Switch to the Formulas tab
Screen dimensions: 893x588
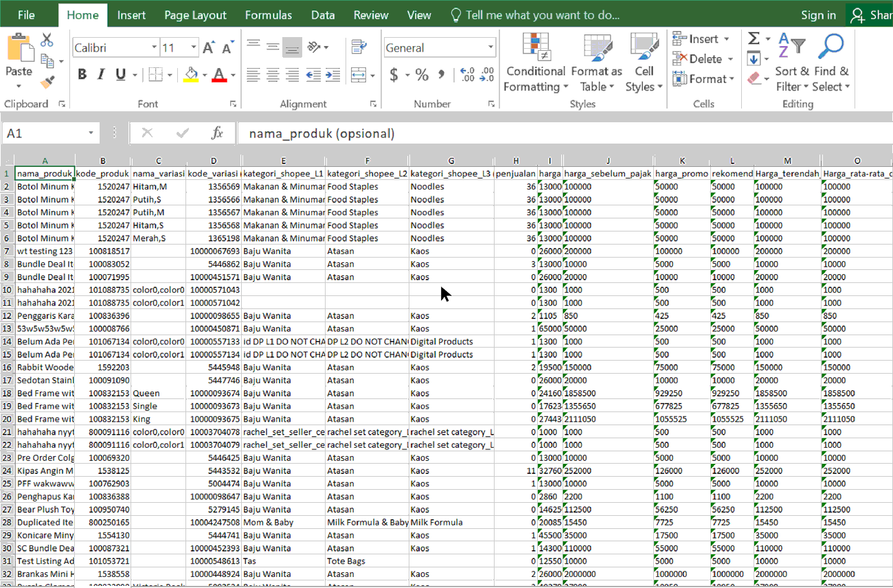268,15
